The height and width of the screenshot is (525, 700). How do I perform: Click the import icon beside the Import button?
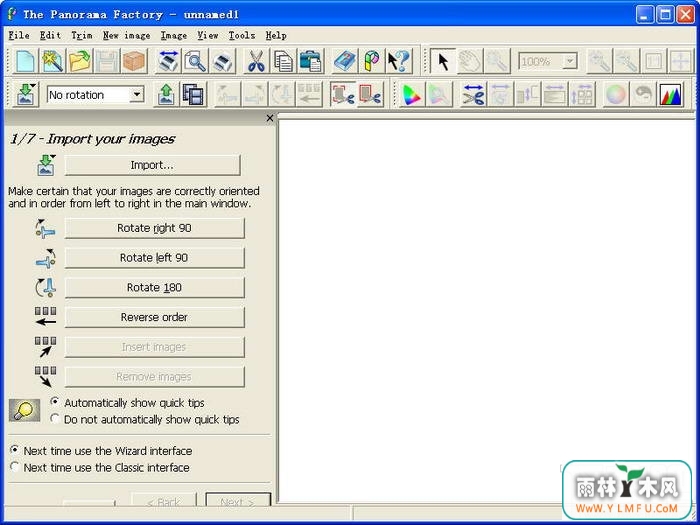(46, 165)
